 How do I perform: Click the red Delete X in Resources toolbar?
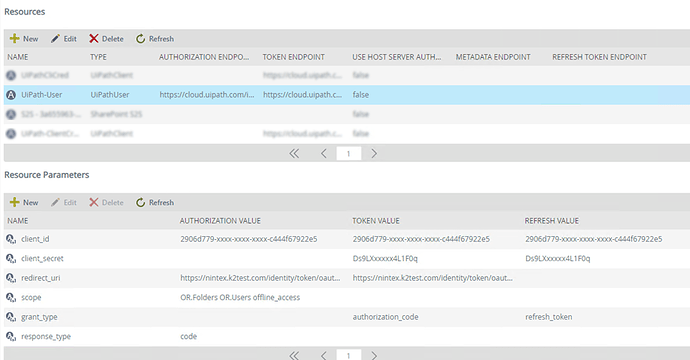(x=94, y=39)
